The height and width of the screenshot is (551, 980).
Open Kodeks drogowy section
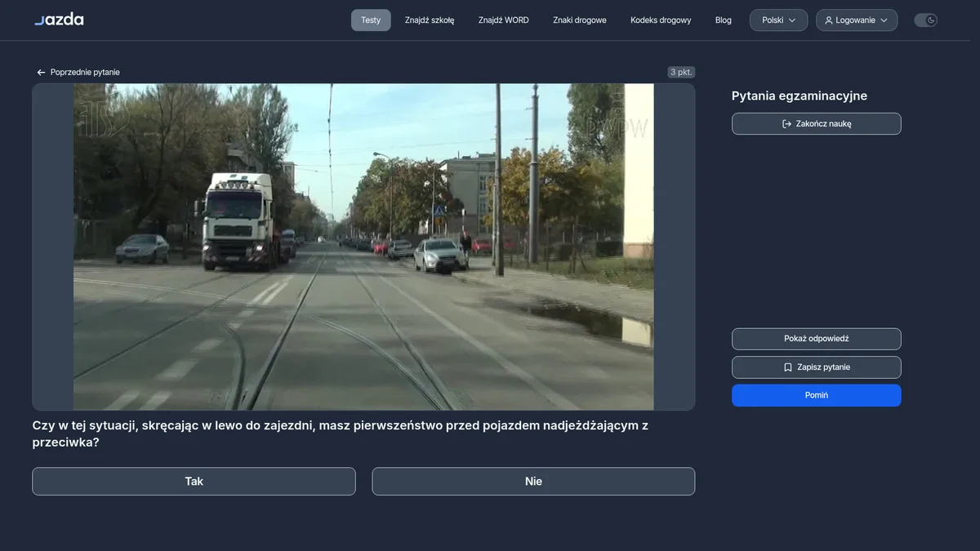pyautogui.click(x=661, y=20)
